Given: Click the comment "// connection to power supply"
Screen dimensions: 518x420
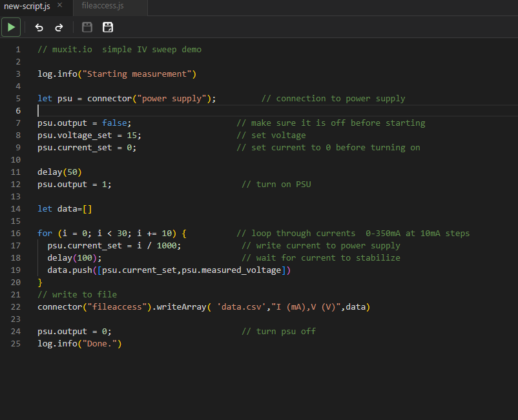Looking at the screenshot, I should [x=333, y=99].
